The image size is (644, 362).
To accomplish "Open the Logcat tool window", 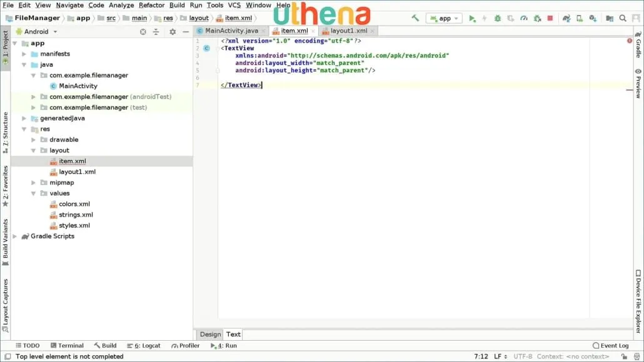I will (x=144, y=346).
